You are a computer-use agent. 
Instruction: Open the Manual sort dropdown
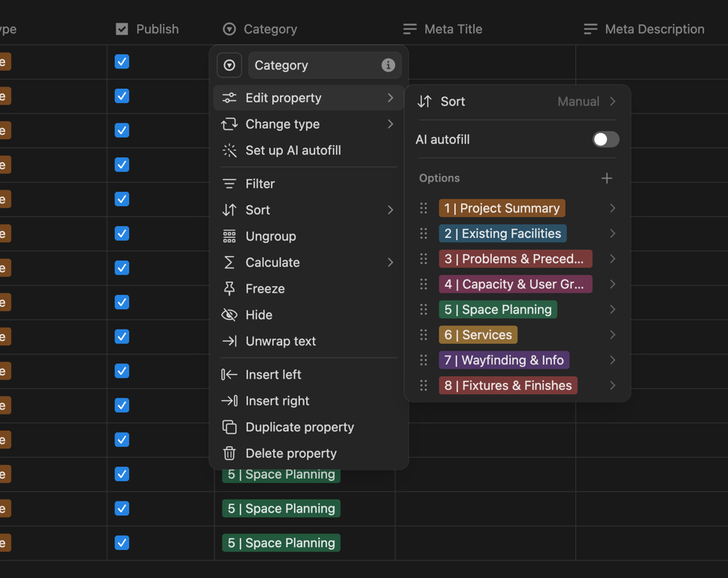click(x=587, y=102)
